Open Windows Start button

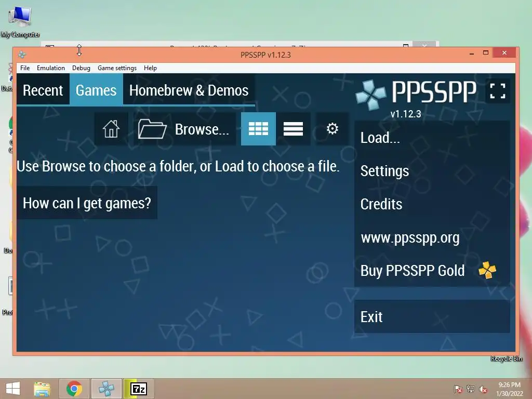(x=13, y=389)
